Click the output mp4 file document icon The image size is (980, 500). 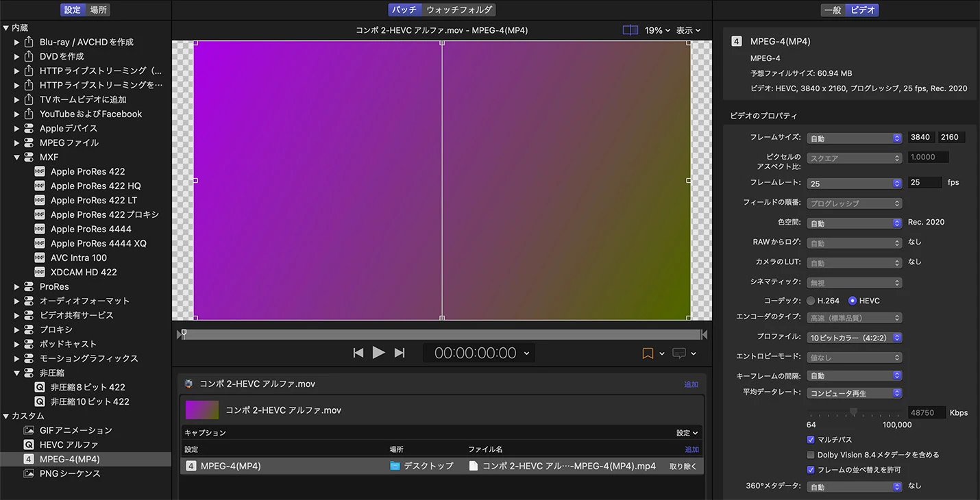pyautogui.click(x=473, y=466)
